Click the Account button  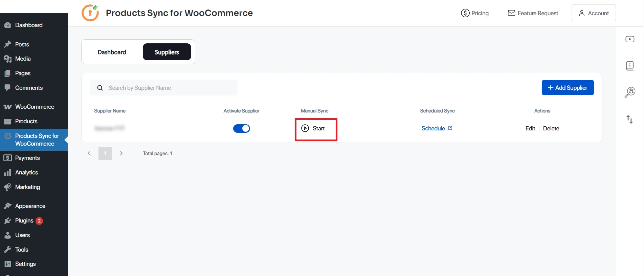click(x=594, y=13)
